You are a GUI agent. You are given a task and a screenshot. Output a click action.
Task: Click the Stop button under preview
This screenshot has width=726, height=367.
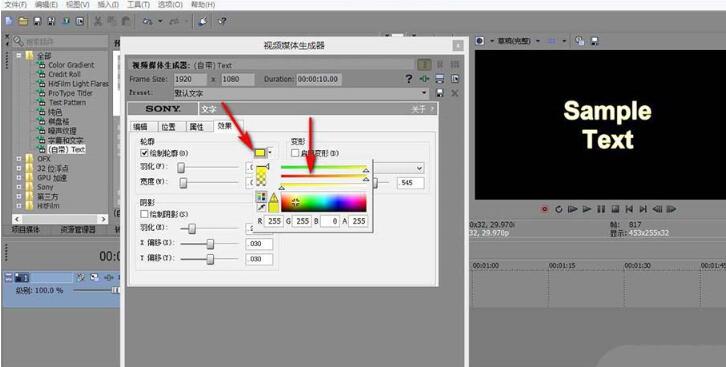pyautogui.click(x=615, y=209)
